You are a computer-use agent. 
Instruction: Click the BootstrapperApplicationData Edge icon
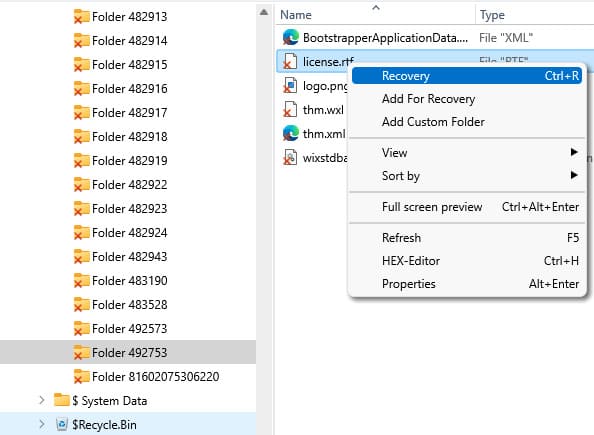pyautogui.click(x=291, y=37)
